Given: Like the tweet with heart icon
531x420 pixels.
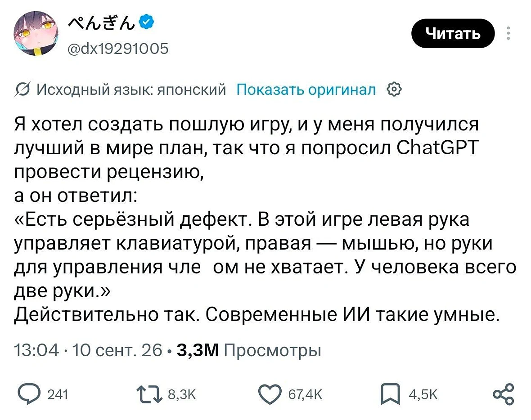Looking at the screenshot, I should coord(270,395).
